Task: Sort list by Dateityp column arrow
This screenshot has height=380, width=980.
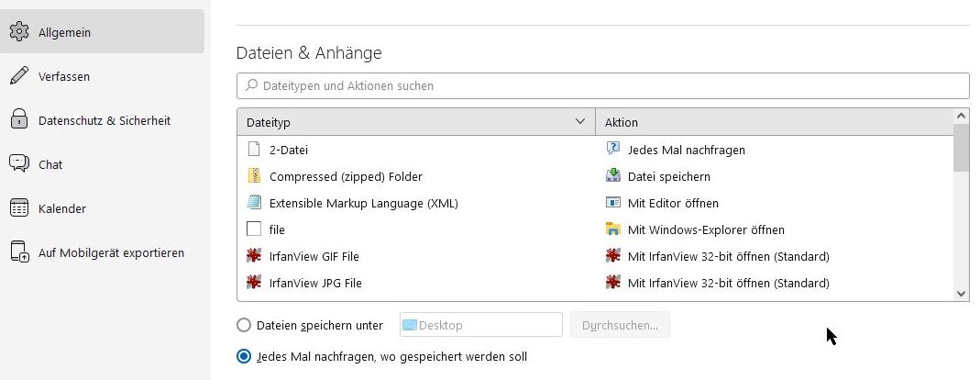Action: (x=579, y=122)
